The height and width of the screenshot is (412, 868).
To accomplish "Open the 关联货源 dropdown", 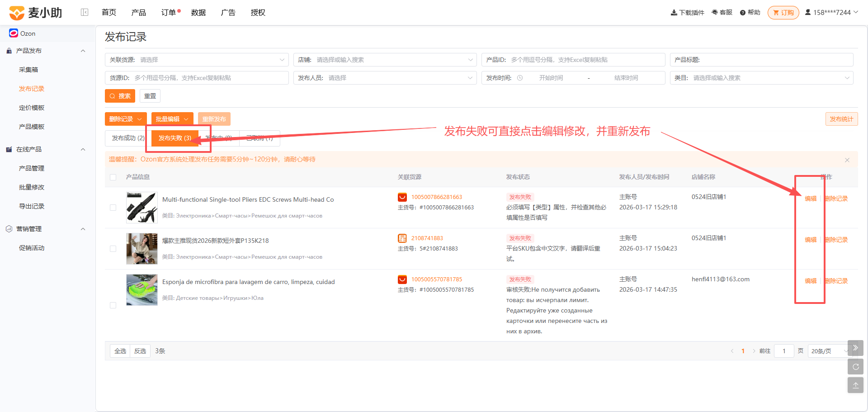I will [197, 60].
